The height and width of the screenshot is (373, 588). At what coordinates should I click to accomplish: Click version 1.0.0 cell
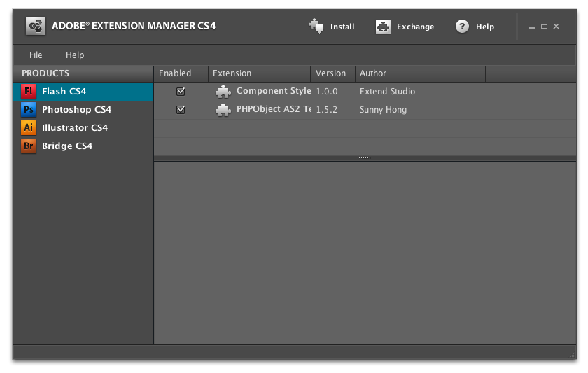tap(327, 92)
